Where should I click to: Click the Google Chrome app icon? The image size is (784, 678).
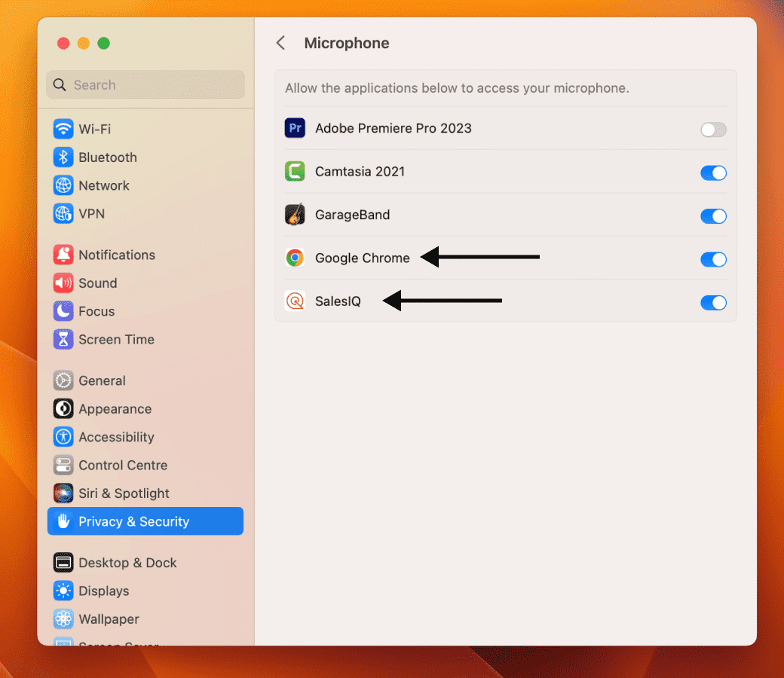click(295, 258)
